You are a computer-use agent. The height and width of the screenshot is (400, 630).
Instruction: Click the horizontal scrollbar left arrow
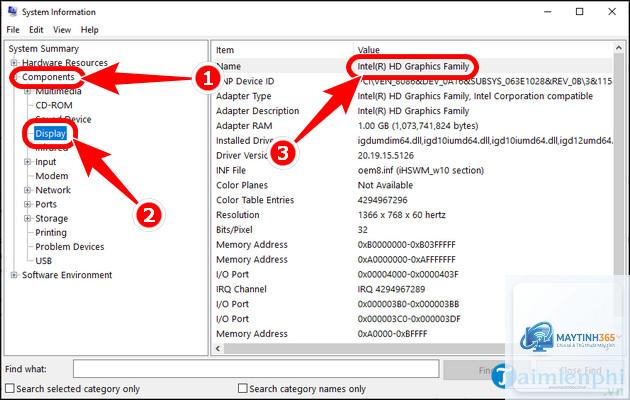[x=218, y=348]
